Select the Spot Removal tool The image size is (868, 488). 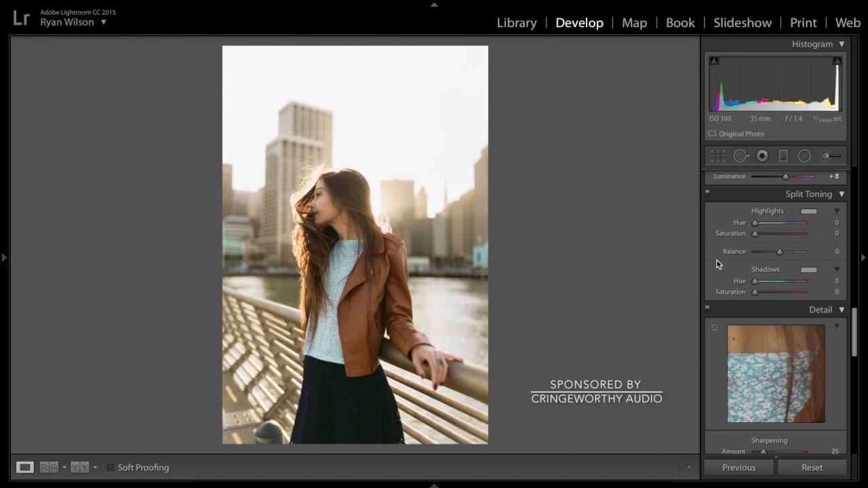[741, 156]
